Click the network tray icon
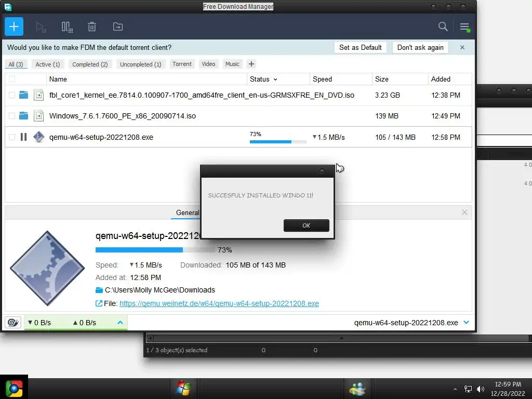The height and width of the screenshot is (399, 532). pyautogui.click(x=468, y=389)
